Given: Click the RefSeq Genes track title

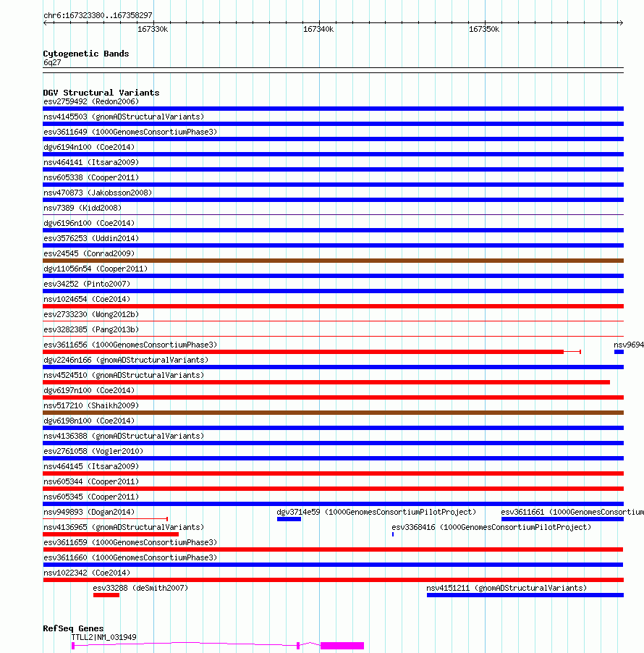Looking at the screenshot, I should coord(73,628).
